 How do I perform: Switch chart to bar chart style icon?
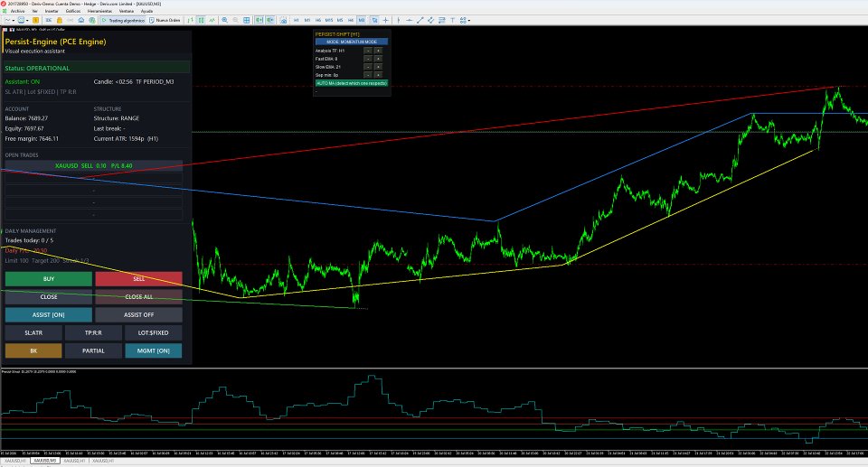pyautogui.click(x=191, y=20)
